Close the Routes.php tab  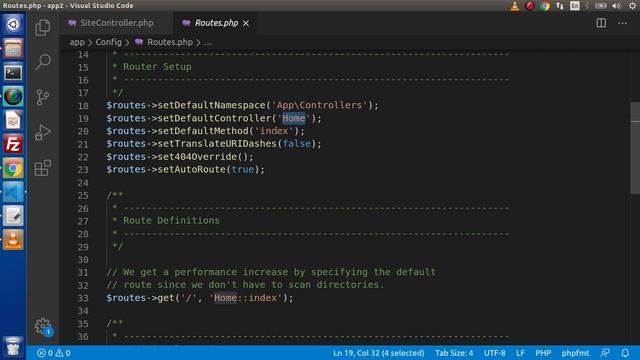click(246, 24)
